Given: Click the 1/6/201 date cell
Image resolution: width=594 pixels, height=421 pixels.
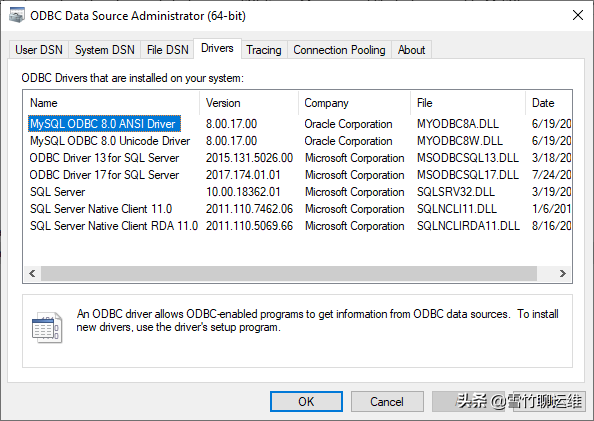Looking at the screenshot, I should (552, 209).
